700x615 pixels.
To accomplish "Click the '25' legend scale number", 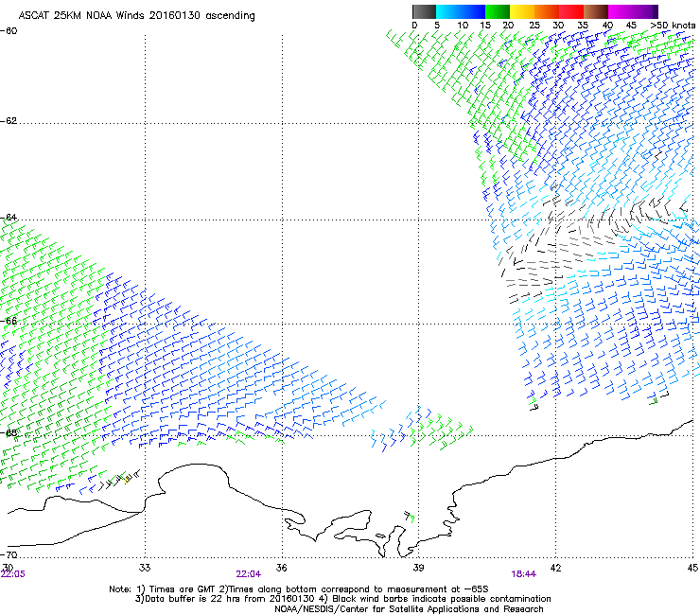I will 534,26.
